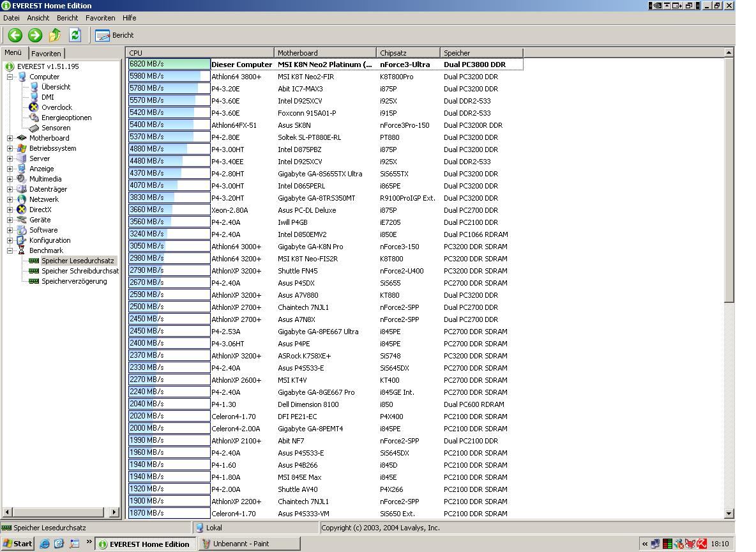Click the Motherboard tree icon
The height and width of the screenshot is (552, 756).
coord(22,138)
